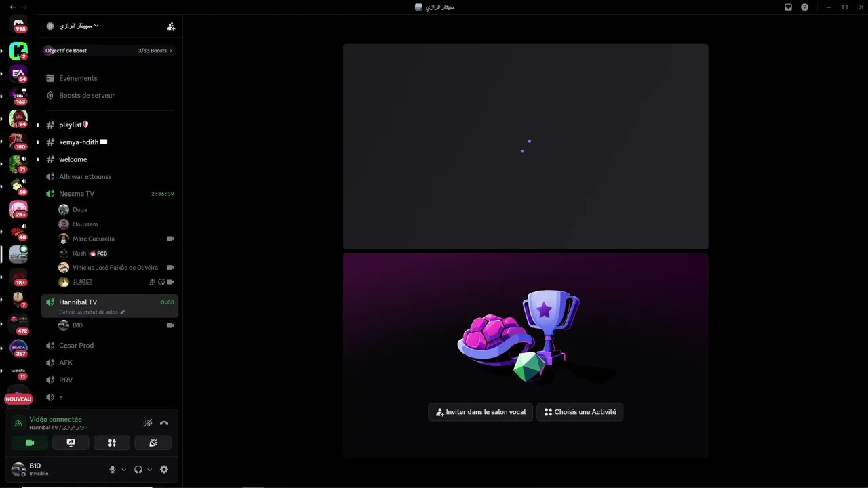Share your screen
Image resolution: width=868 pixels, height=488 pixels.
[x=71, y=443]
